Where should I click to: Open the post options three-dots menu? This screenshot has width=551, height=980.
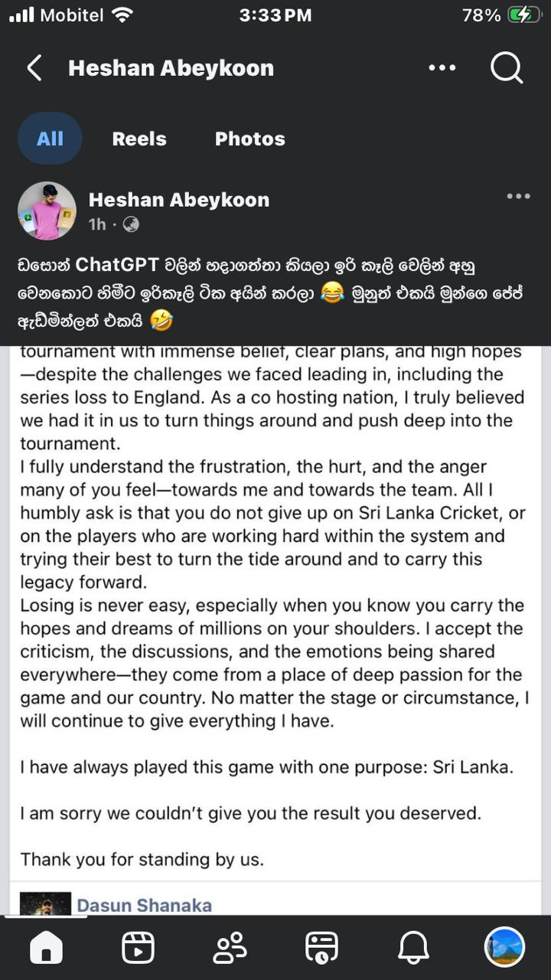pyautogui.click(x=518, y=197)
